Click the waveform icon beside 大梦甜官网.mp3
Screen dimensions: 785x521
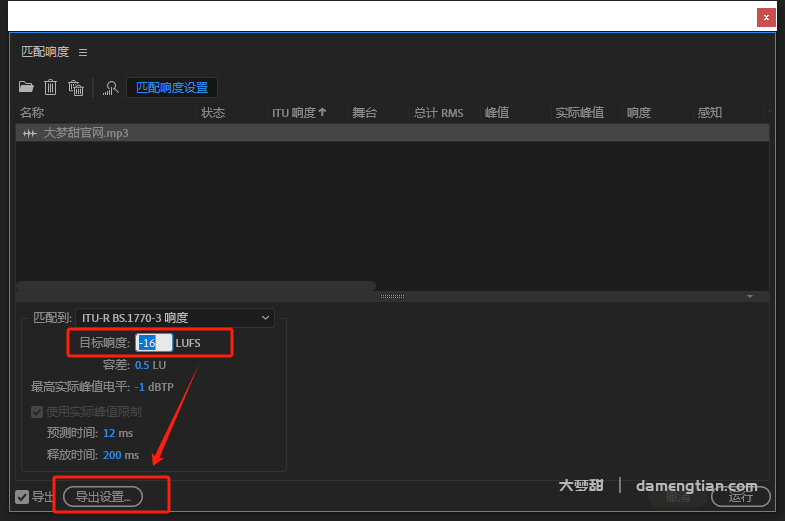[x=30, y=133]
